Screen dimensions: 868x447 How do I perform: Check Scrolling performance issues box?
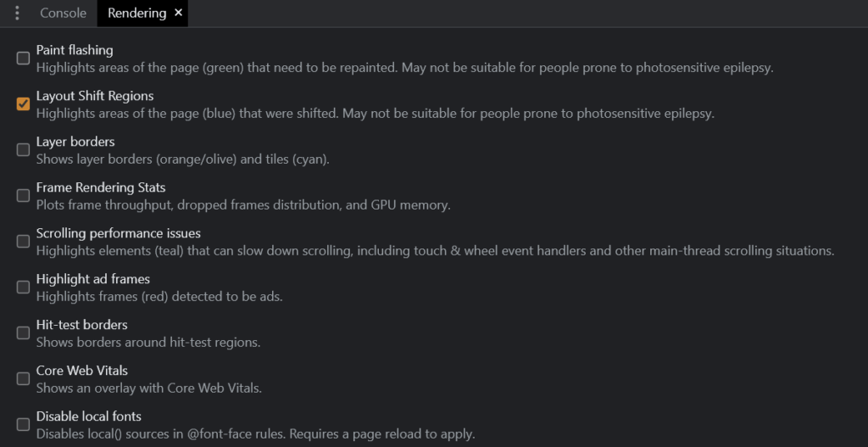click(x=23, y=242)
